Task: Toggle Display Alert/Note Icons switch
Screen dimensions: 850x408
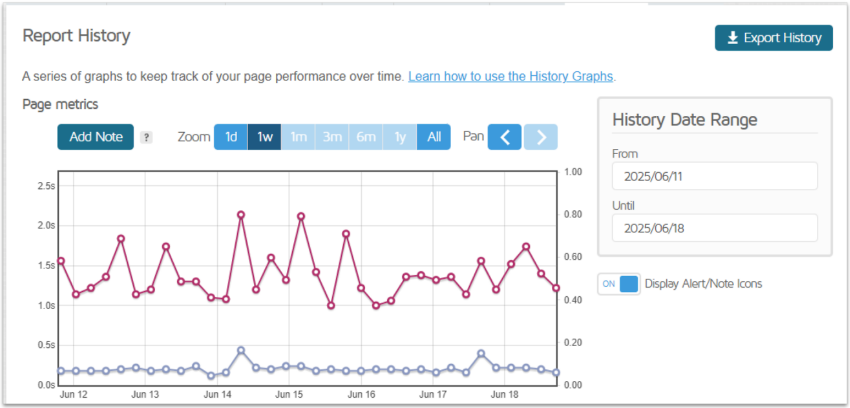Action: (619, 284)
